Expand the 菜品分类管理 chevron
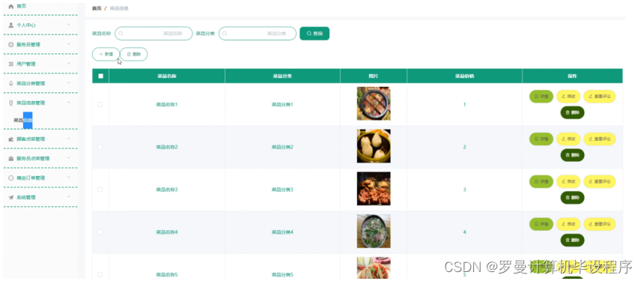Viewport: 644px width, 281px height. coord(69,83)
